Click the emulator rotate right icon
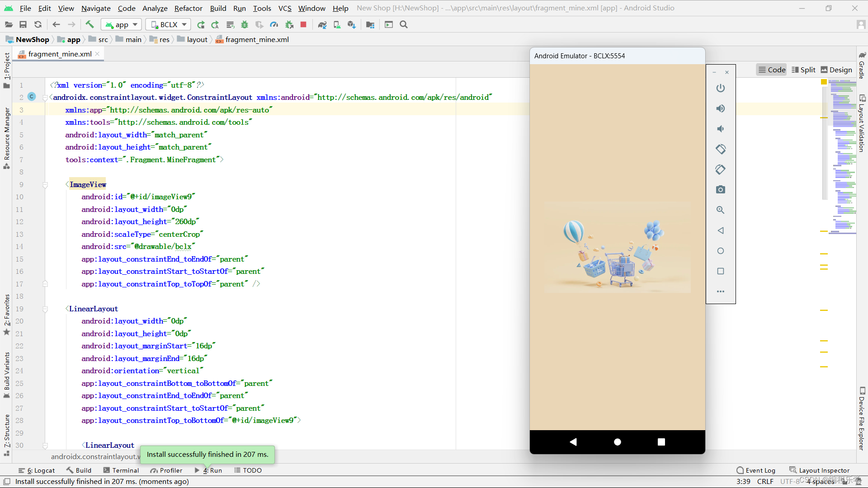Screen dimensions: 868x488 (x=721, y=169)
